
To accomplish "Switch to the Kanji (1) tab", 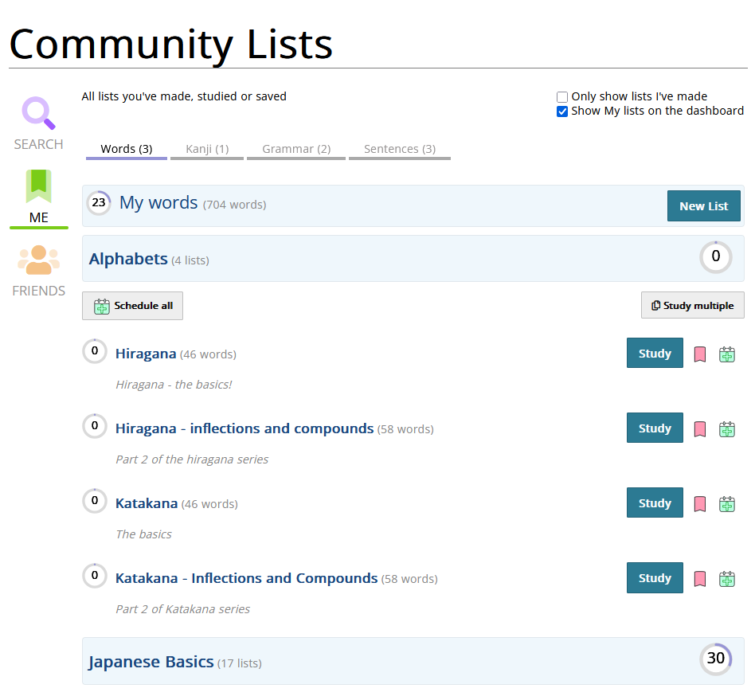I will point(207,149).
